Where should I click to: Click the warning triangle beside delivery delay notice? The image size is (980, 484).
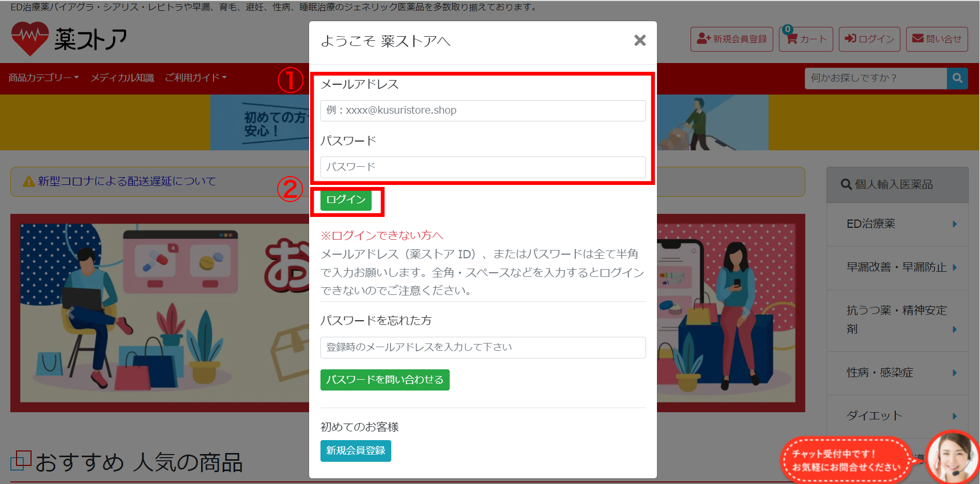click(28, 181)
